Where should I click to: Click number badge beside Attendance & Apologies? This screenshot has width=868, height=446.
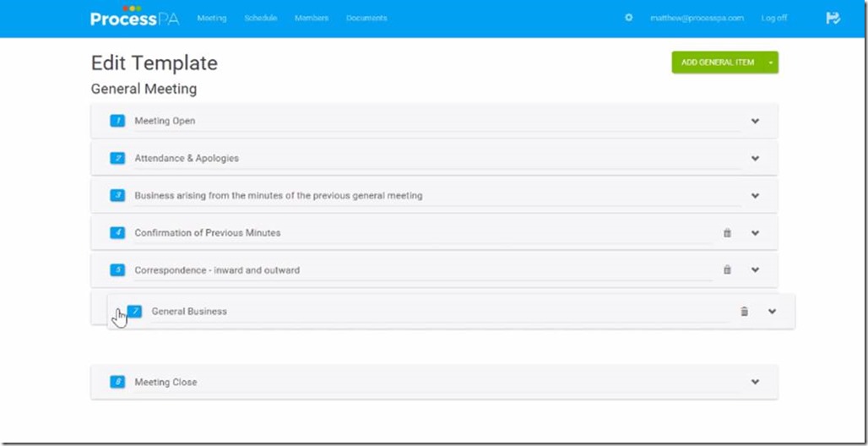pyautogui.click(x=117, y=158)
